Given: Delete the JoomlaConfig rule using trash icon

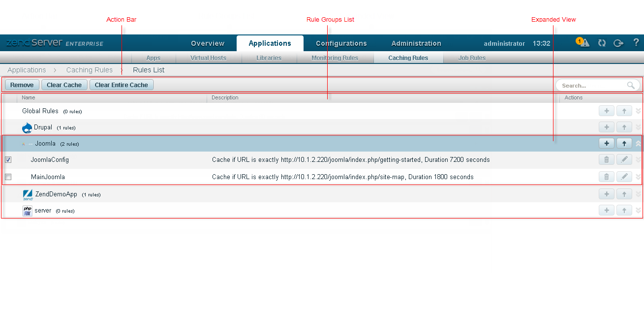Looking at the screenshot, I should (x=606, y=160).
